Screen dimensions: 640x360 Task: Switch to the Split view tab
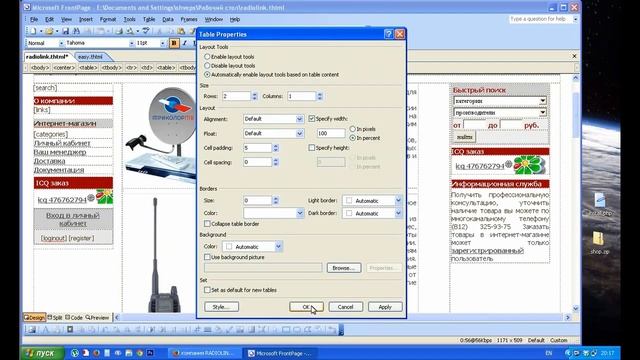(55, 317)
